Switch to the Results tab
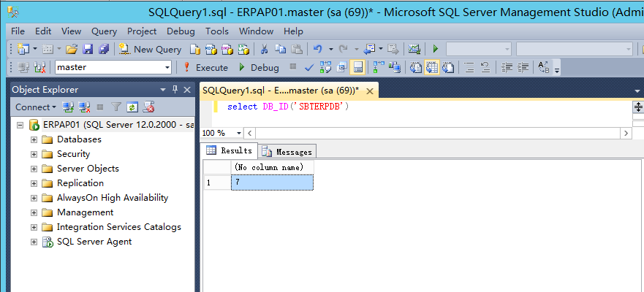The width and height of the screenshot is (644, 292). point(230,150)
